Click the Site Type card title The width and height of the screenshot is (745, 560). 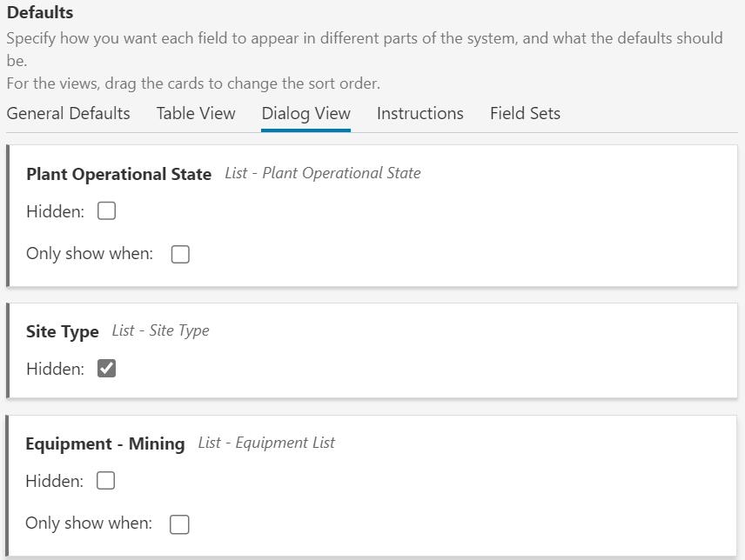pyautogui.click(x=62, y=332)
